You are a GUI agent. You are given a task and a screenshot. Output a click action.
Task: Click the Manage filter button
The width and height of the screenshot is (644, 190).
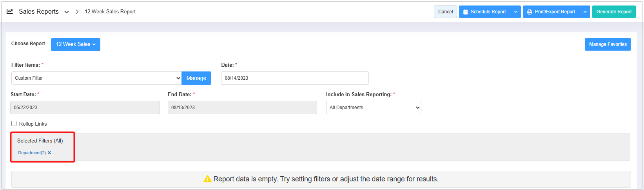tap(196, 78)
